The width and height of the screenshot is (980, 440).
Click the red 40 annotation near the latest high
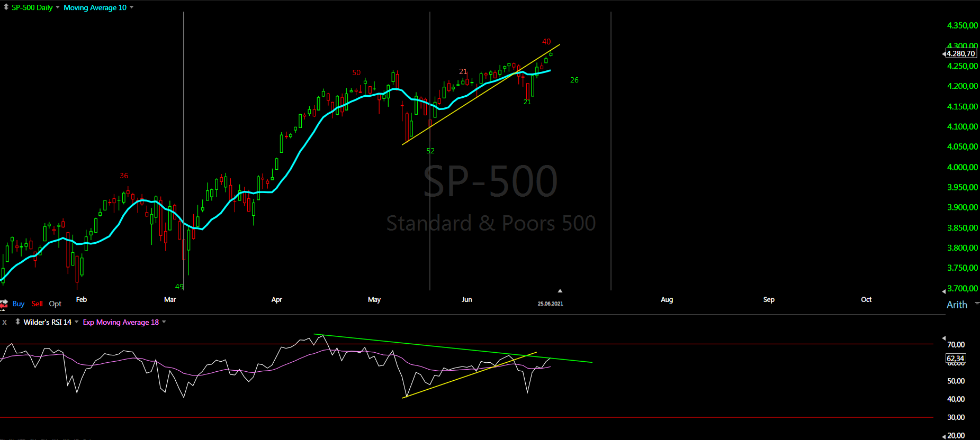(x=546, y=42)
